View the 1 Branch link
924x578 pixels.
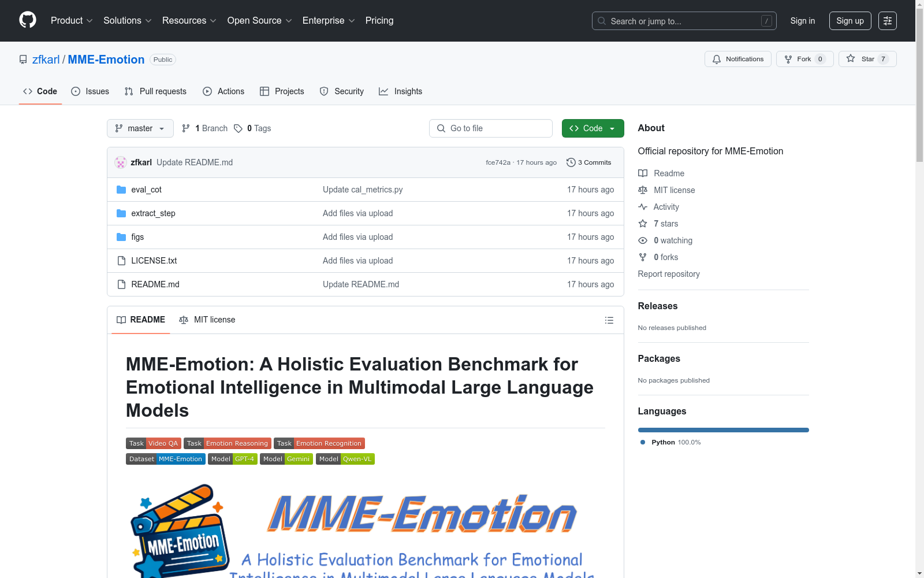tap(205, 128)
